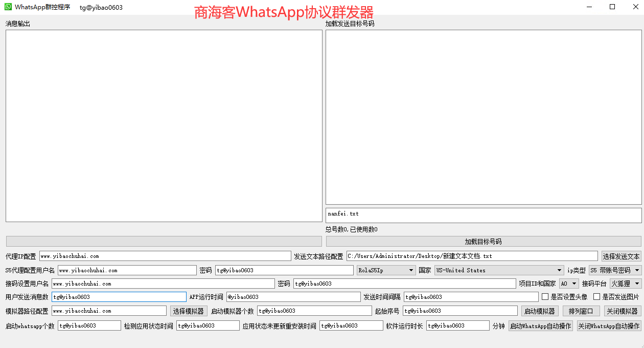Start 启动WhatsApp自动操作 button
This screenshot has width=644, height=348.
coord(540,326)
